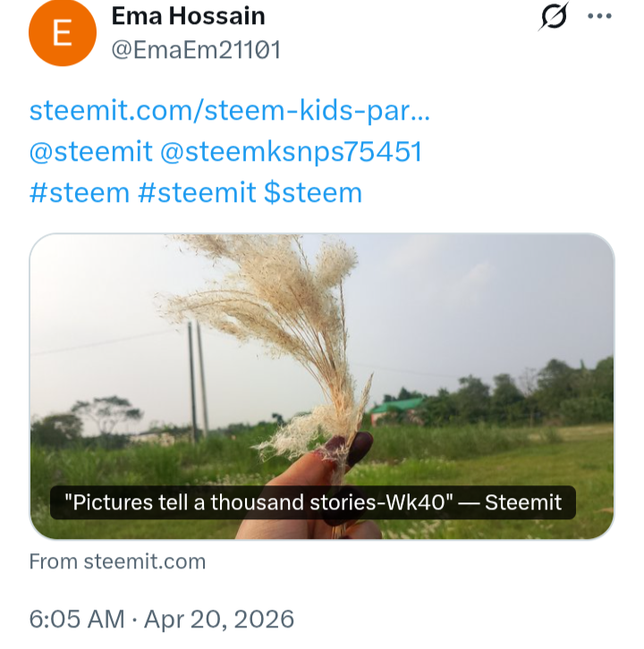Open the 6:05 AM timestamp

[x=77, y=619]
